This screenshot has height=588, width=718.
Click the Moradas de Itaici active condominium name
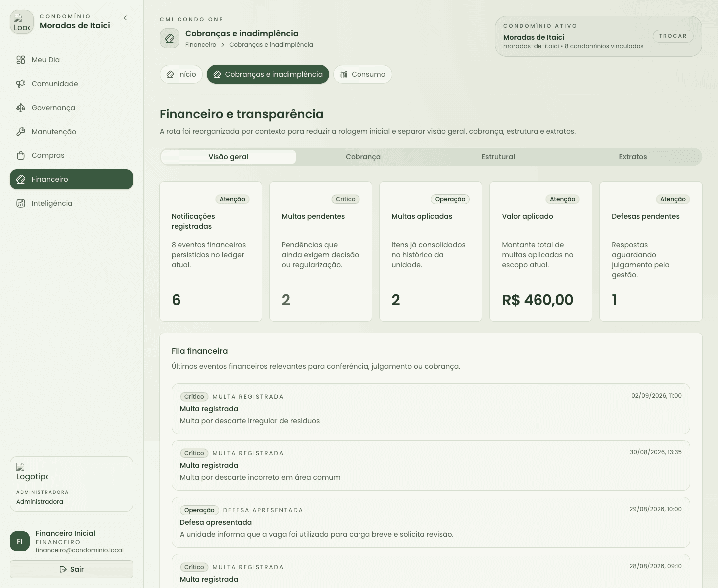click(534, 37)
